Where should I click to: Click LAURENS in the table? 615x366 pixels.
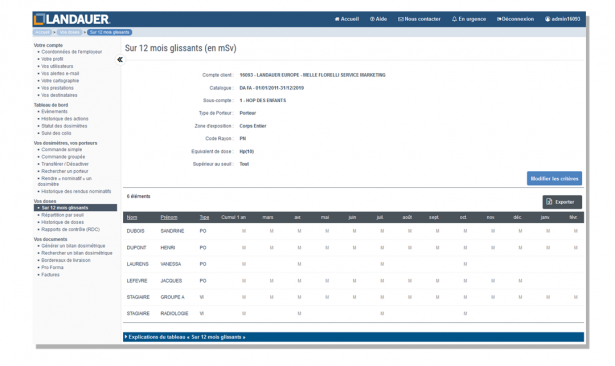coord(137,264)
